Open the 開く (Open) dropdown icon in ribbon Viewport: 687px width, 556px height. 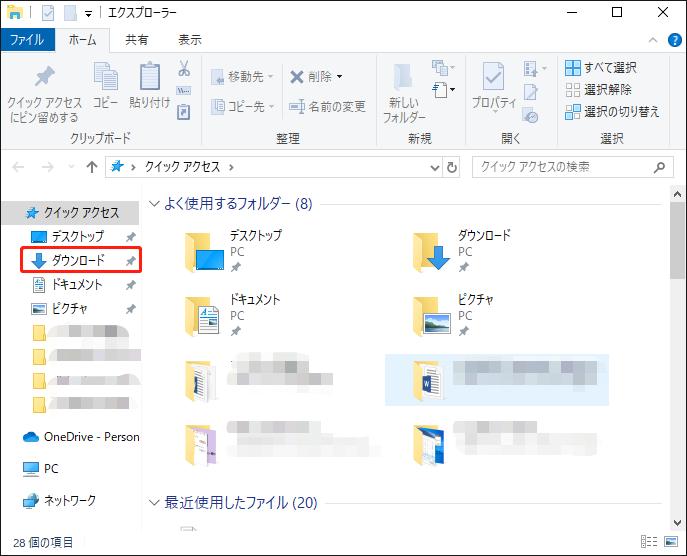click(x=535, y=68)
